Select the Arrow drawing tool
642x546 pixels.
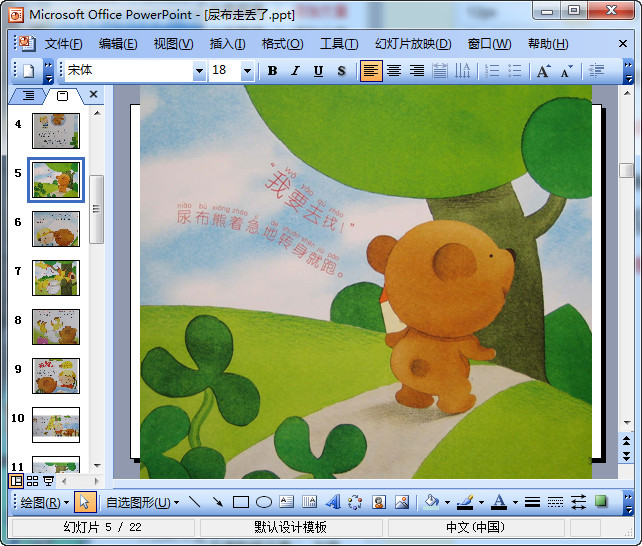[x=217, y=502]
